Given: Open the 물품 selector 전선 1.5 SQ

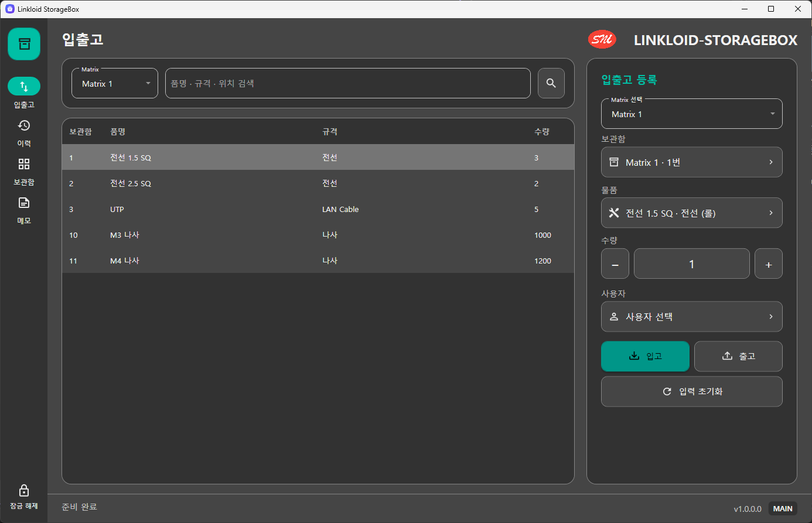Looking at the screenshot, I should click(692, 213).
